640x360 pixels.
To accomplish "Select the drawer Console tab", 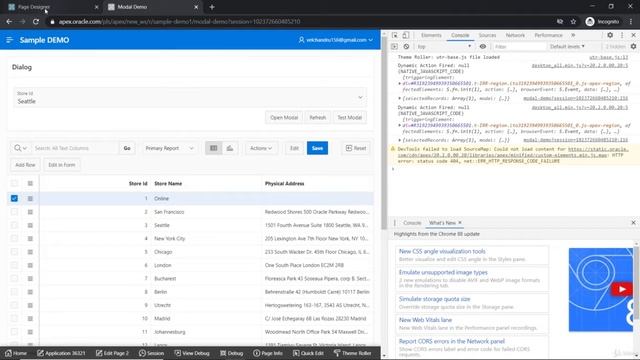I will tap(412, 223).
